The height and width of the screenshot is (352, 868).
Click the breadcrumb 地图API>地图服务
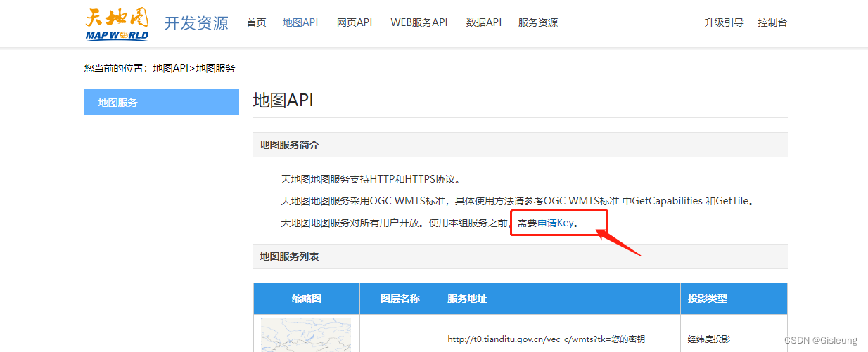(194, 68)
